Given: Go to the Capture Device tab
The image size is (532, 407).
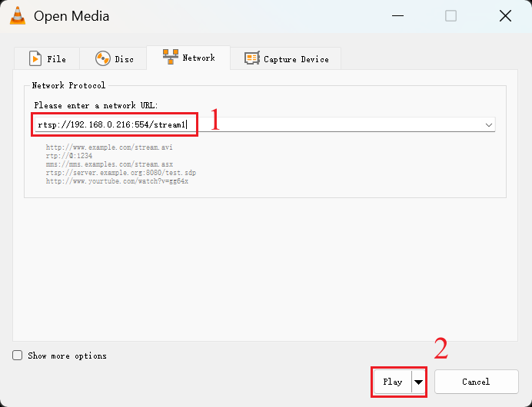Looking at the screenshot, I should pyautogui.click(x=296, y=59).
